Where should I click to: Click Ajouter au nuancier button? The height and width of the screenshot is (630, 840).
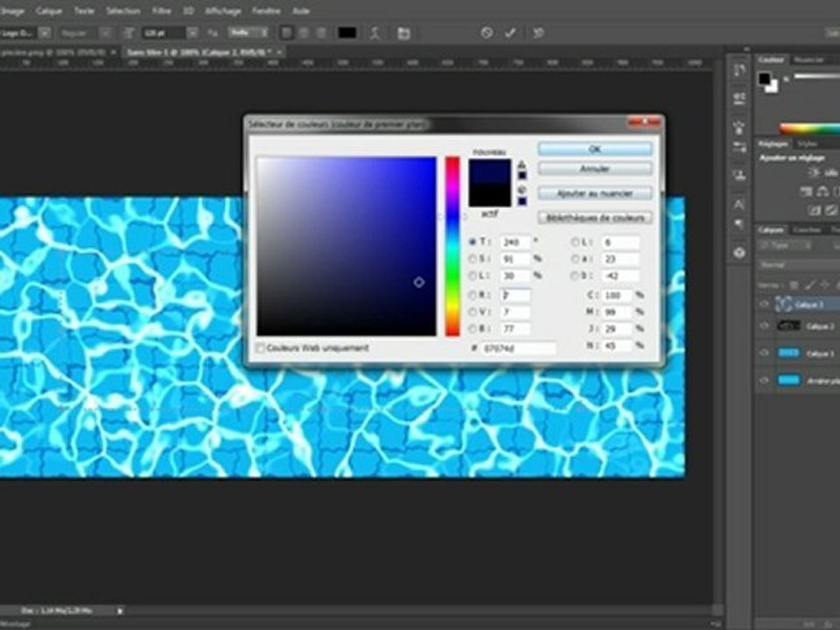tap(595, 193)
